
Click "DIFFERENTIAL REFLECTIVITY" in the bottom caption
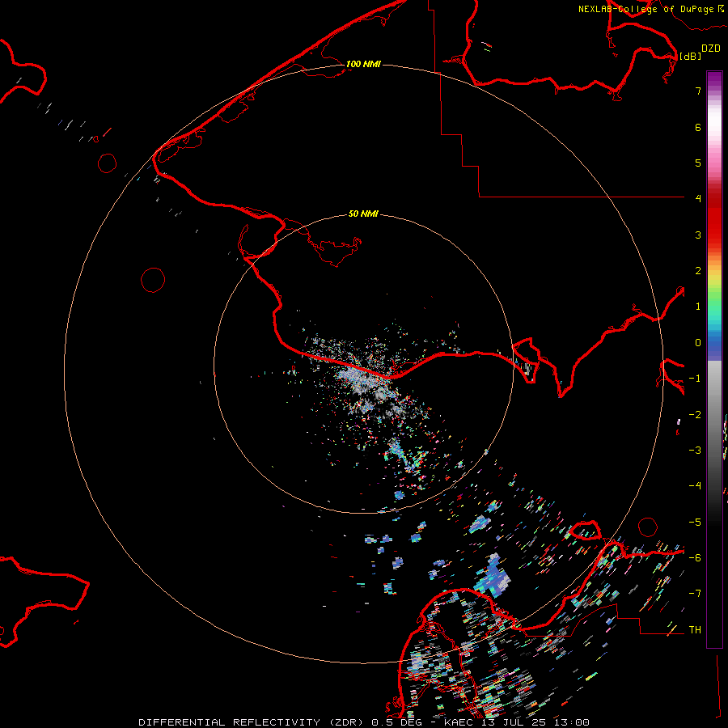(230, 722)
